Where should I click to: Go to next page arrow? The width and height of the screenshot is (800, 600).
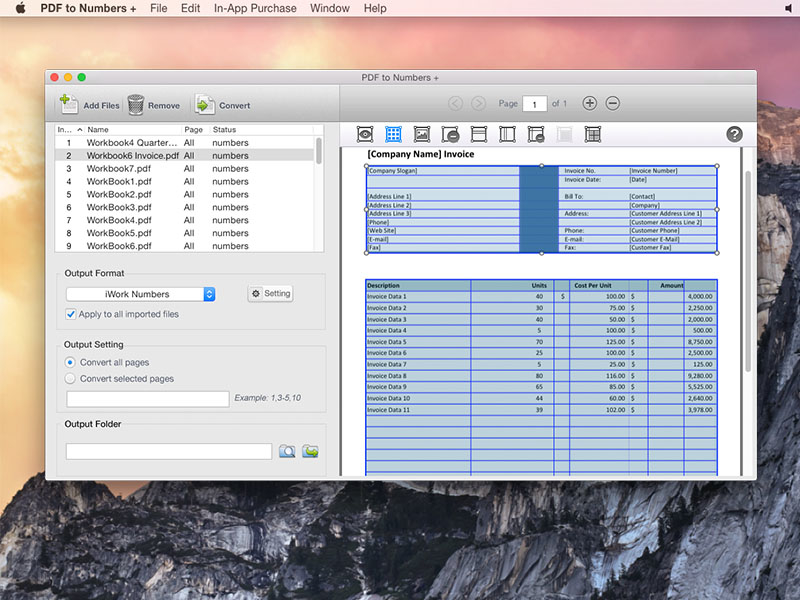click(478, 104)
